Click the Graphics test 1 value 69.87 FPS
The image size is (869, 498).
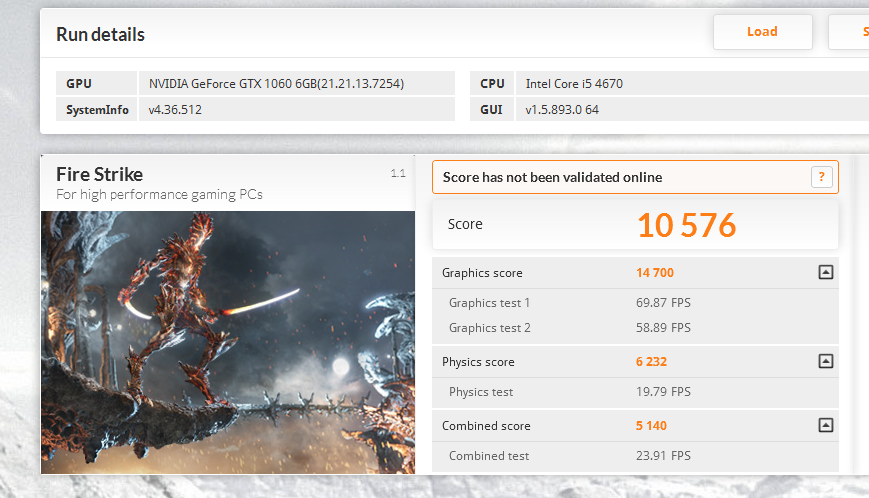[x=663, y=302]
